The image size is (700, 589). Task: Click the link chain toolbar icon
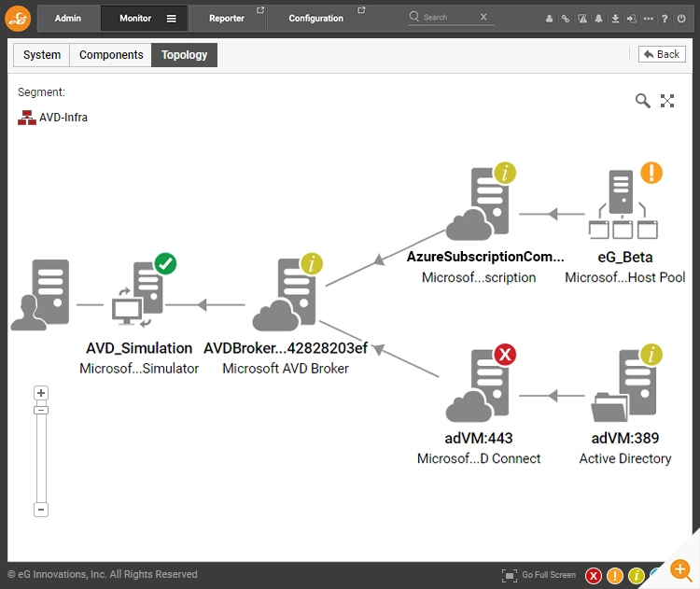point(566,19)
